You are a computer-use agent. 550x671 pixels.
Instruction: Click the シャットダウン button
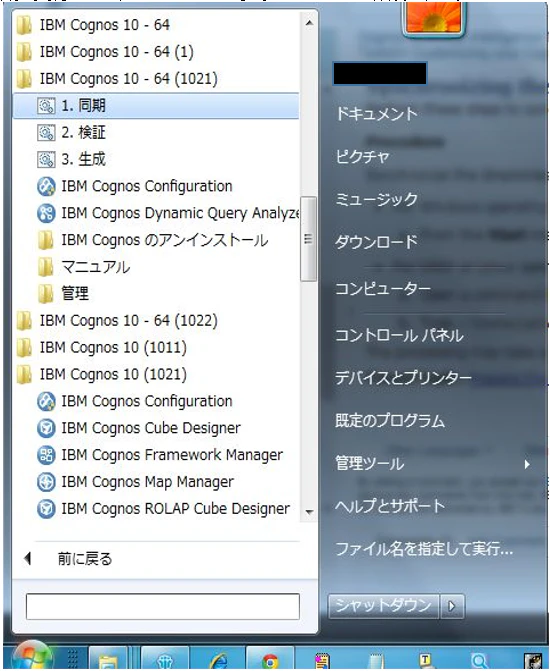coord(384,606)
